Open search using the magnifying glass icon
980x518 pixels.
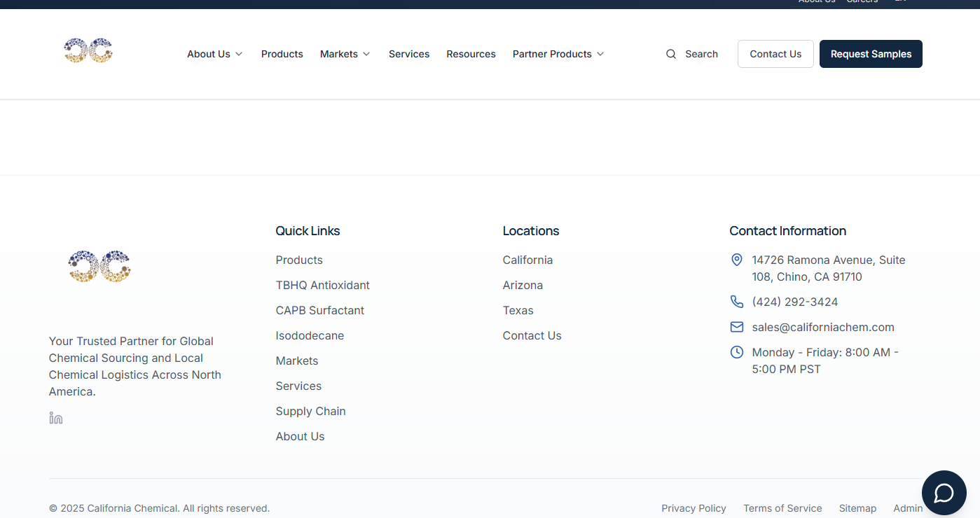click(671, 54)
